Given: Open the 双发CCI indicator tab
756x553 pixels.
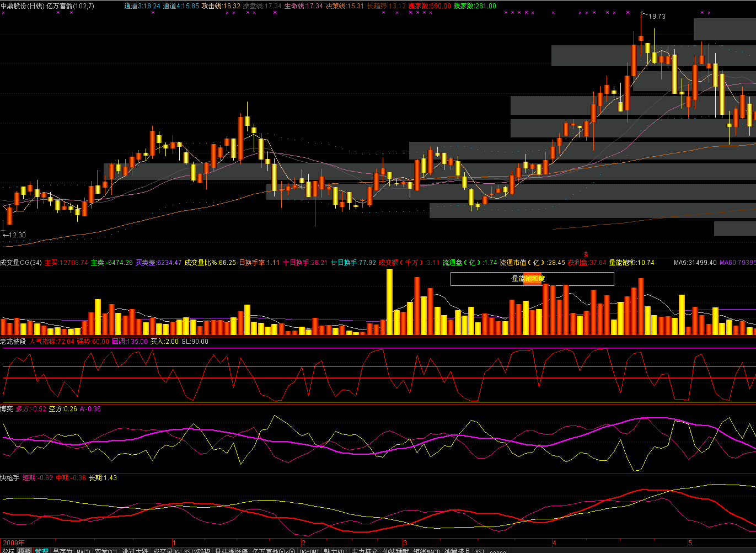Looking at the screenshot, I should coord(106,550).
